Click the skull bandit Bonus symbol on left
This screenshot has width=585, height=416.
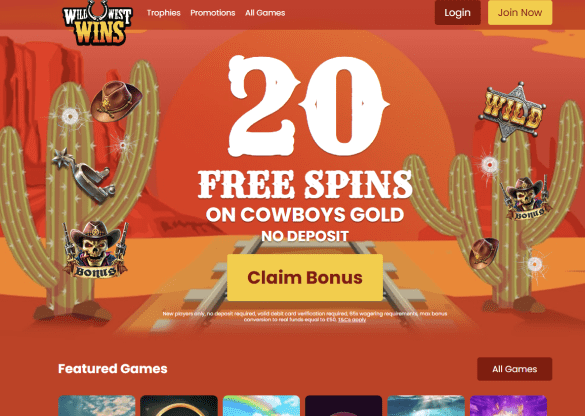pyautogui.click(x=95, y=250)
